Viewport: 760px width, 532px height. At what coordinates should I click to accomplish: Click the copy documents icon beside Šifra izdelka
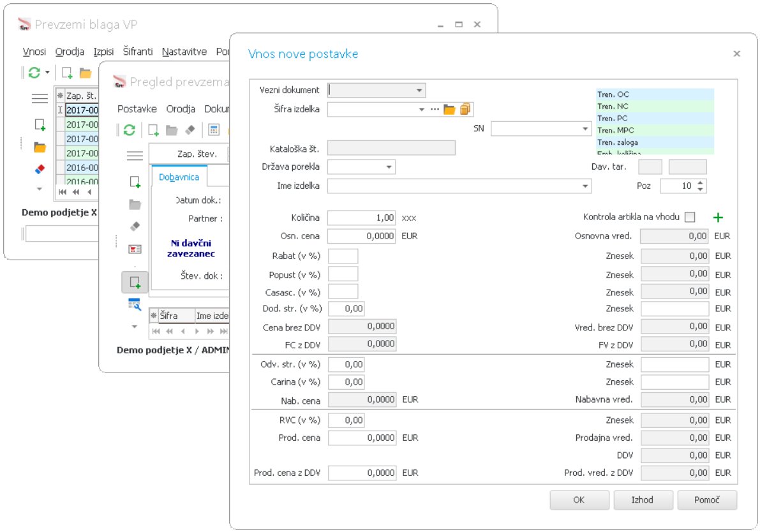pyautogui.click(x=465, y=110)
